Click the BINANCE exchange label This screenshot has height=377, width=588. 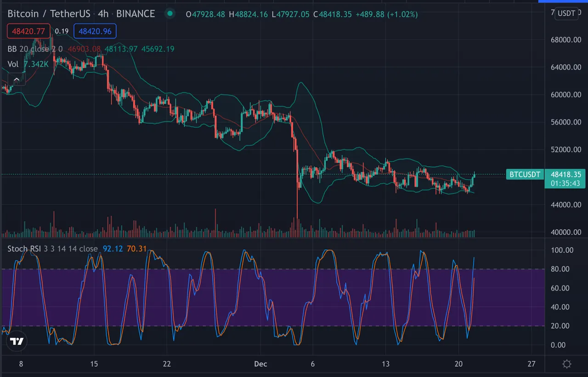click(136, 14)
